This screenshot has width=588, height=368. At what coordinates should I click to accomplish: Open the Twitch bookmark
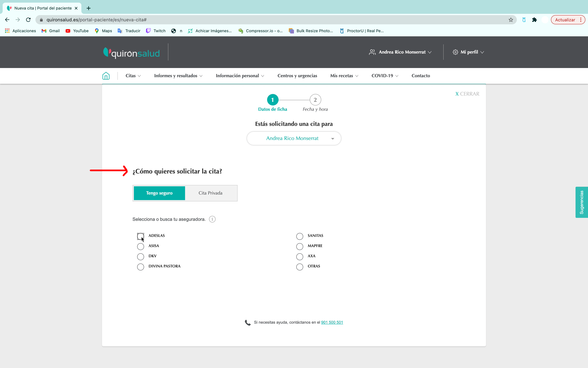click(x=156, y=31)
